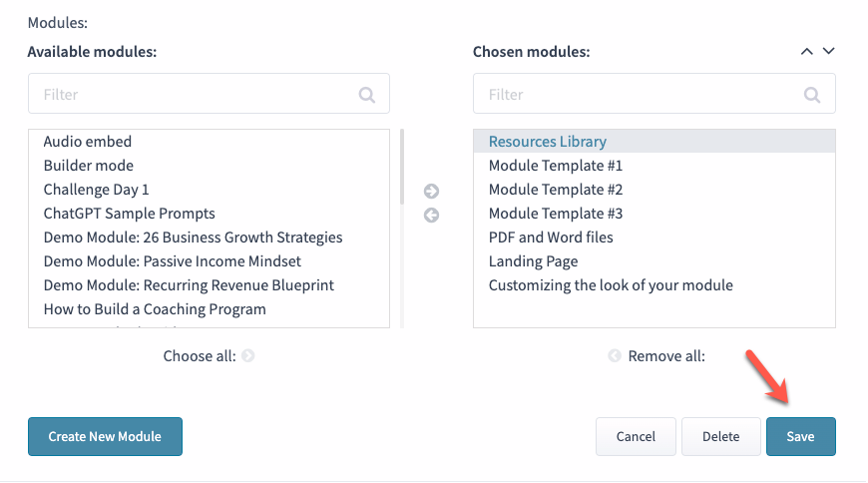
Task: Select Audio embed in available modules
Action: point(88,142)
